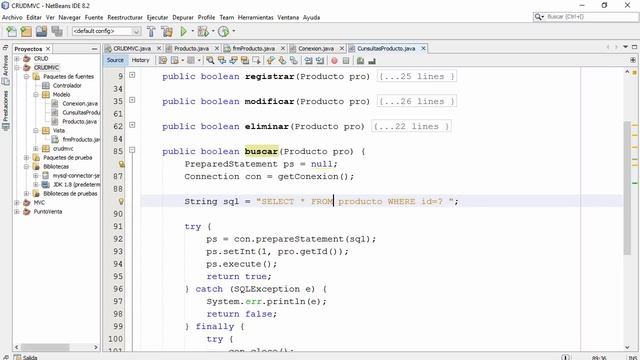Viewport: 640px width, 360px height.
Task: Open the Run Project dropdown arrow
Action: coord(193,31)
